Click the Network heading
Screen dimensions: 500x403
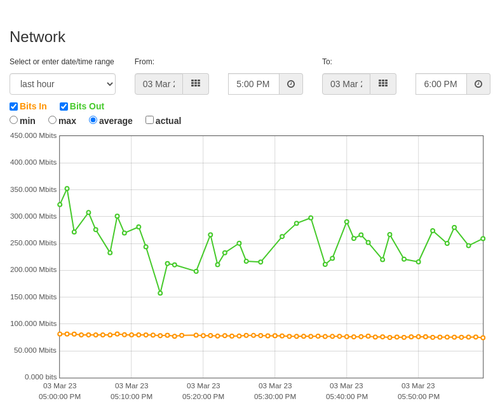37,37
